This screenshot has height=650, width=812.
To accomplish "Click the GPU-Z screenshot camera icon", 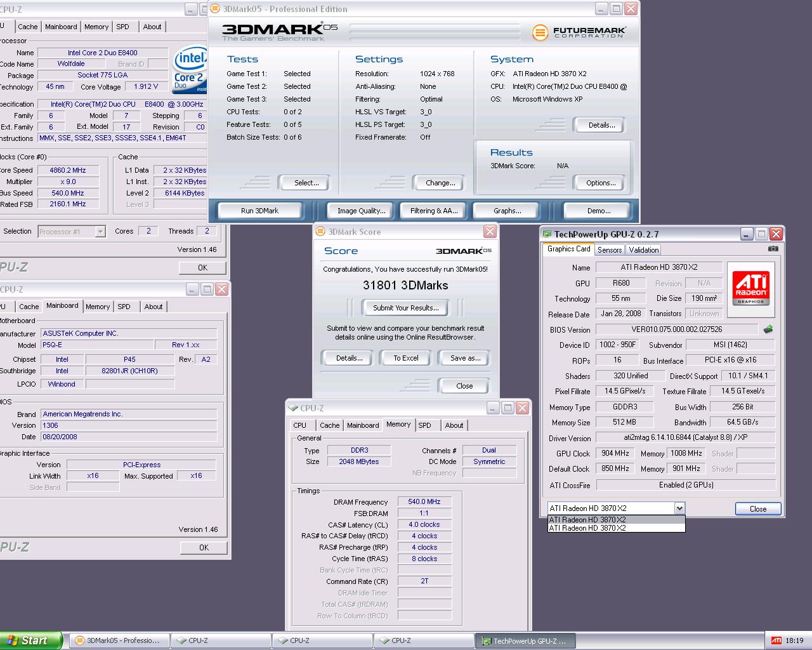I will click(x=773, y=249).
